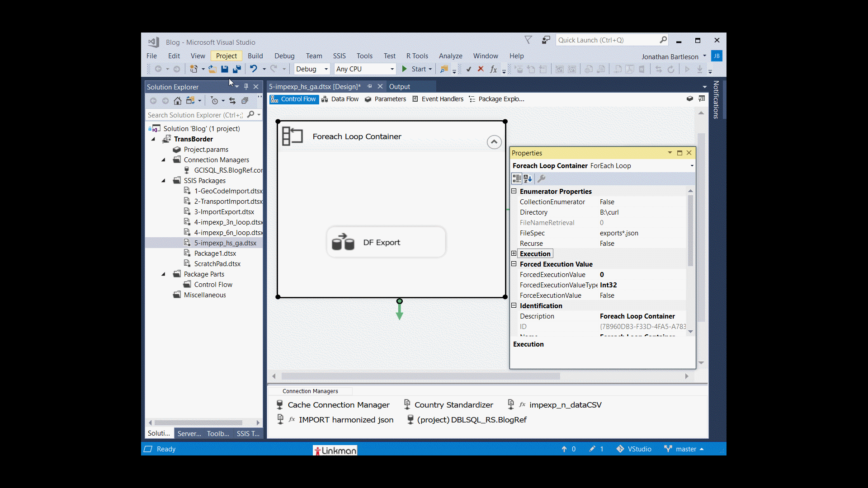Click the Start debugging button
Viewport: 868px width, 488px height.
414,69
